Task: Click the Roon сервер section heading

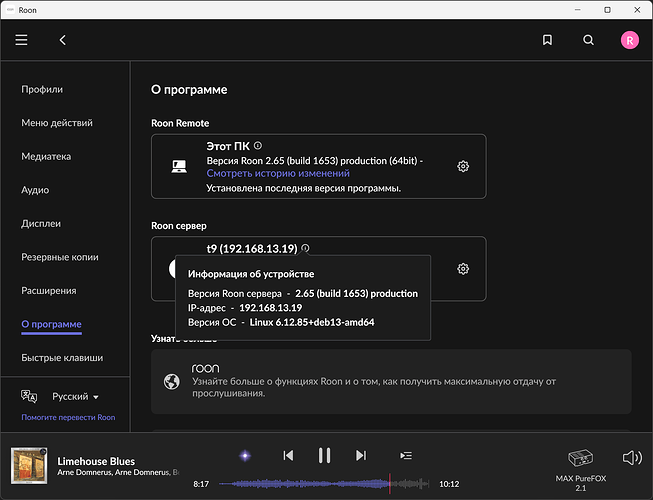Action: [x=179, y=226]
